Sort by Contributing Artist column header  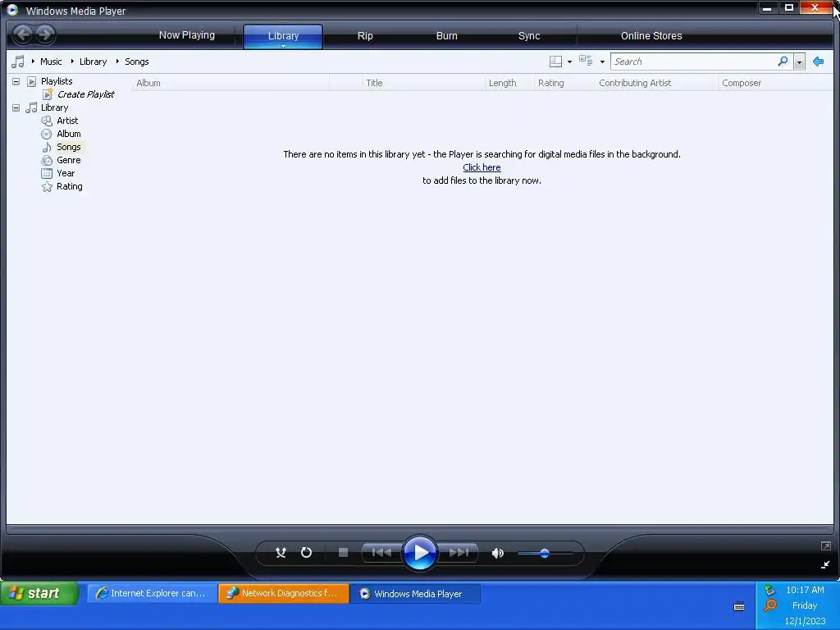(x=656, y=83)
